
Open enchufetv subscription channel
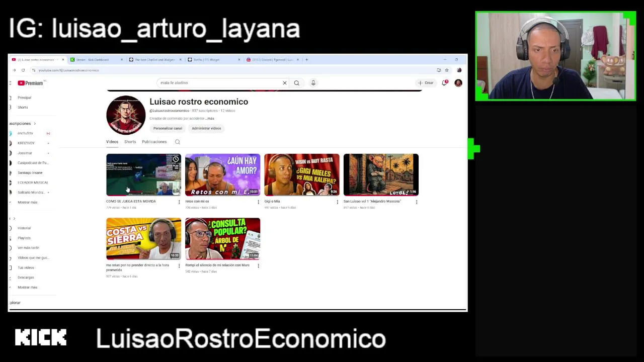pos(25,133)
